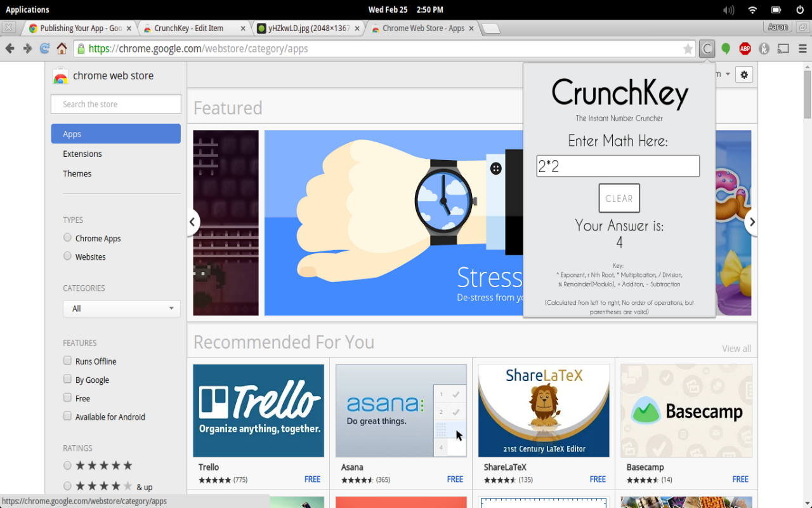This screenshot has width=812, height=508.
Task: Go forward with the browser forward arrow
Action: 27,48
